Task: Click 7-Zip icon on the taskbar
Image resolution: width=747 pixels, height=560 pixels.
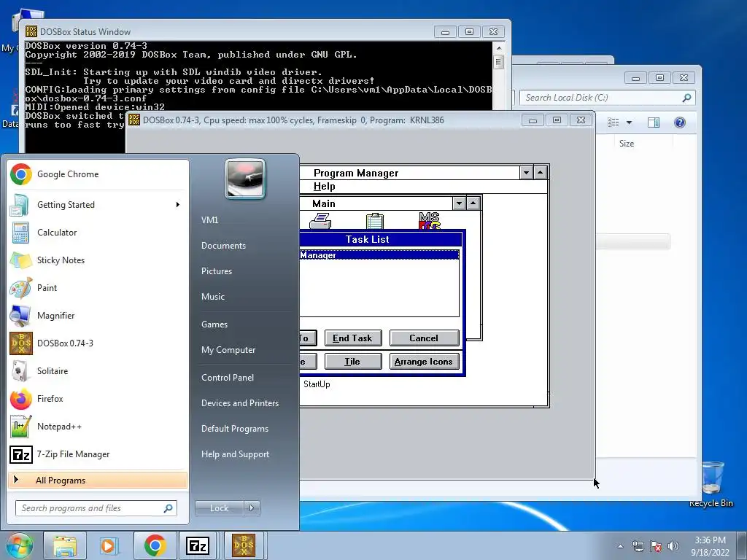Action: pos(197,545)
